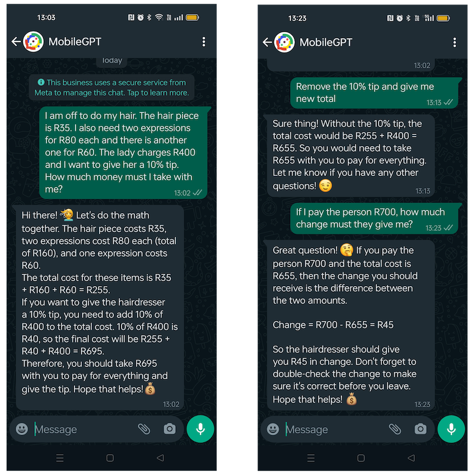Tap Android recent apps button on left phone

(60, 458)
